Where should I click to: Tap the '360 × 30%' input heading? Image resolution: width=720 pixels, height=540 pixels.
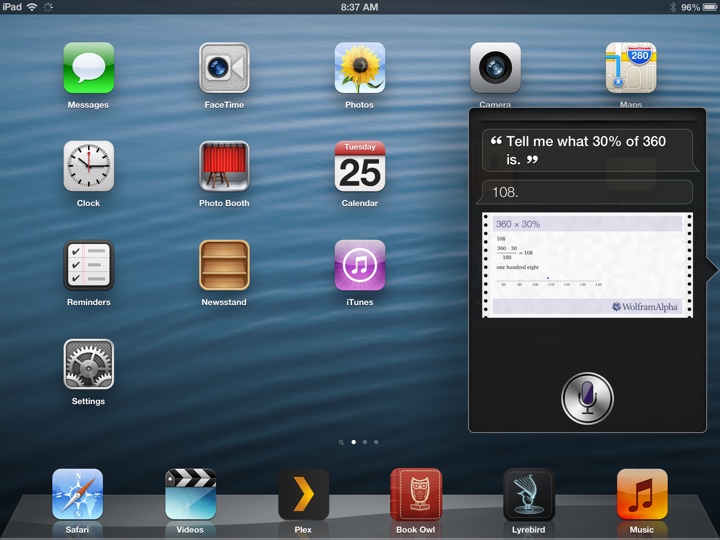click(x=518, y=224)
